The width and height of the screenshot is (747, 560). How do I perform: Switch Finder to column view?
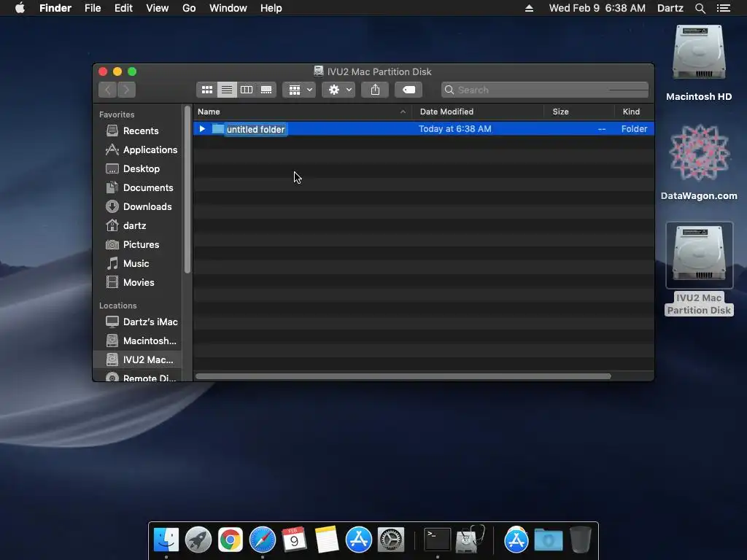pos(247,90)
